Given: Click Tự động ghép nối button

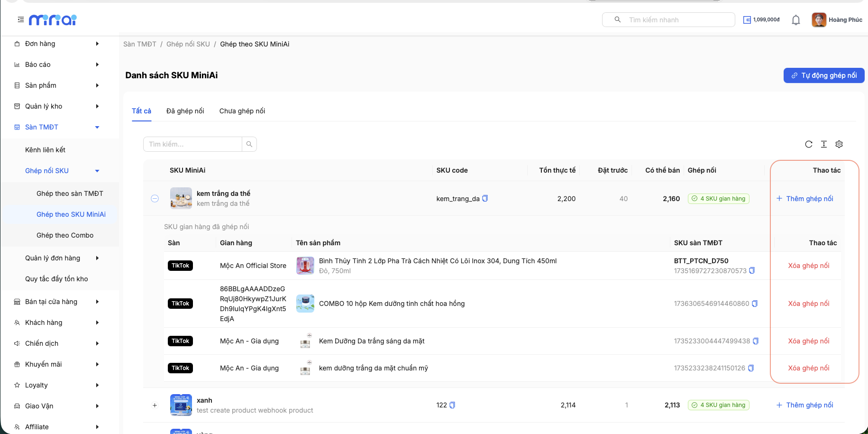Looking at the screenshot, I should pyautogui.click(x=824, y=75).
